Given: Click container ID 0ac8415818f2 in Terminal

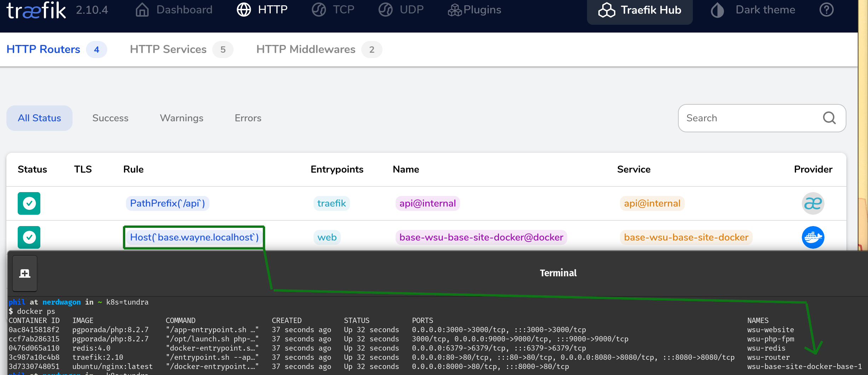Looking at the screenshot, I should 34,330.
